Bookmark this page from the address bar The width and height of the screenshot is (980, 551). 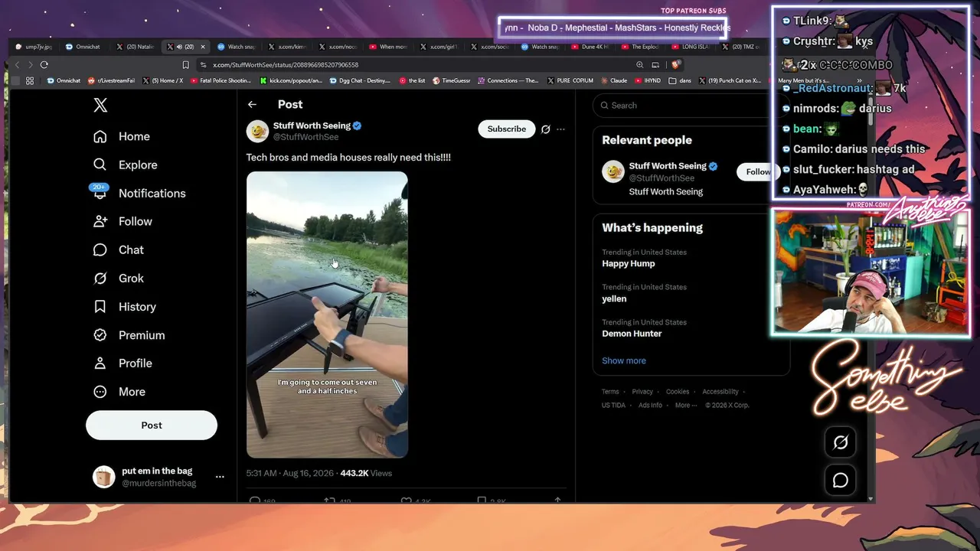pyautogui.click(x=185, y=65)
